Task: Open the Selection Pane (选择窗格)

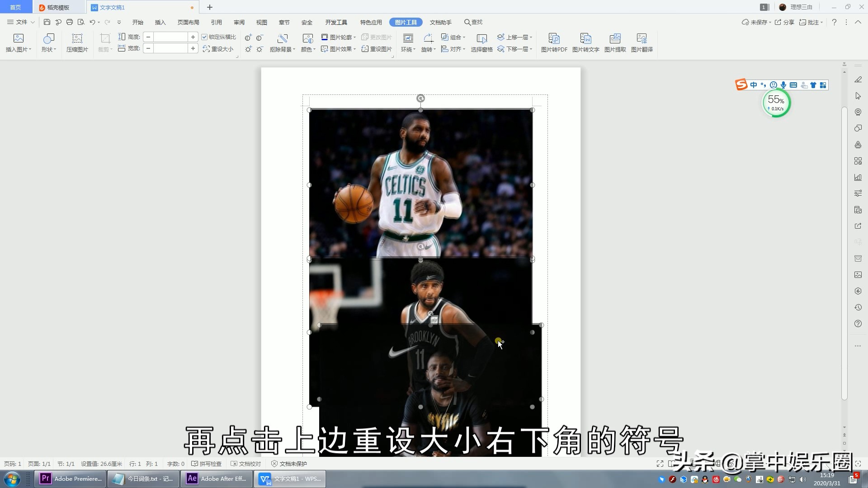Action: [x=481, y=43]
